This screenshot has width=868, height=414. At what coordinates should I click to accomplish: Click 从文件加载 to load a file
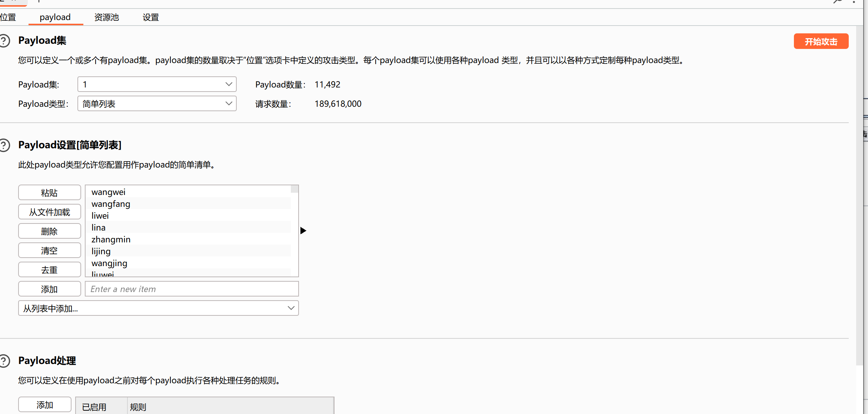click(49, 212)
